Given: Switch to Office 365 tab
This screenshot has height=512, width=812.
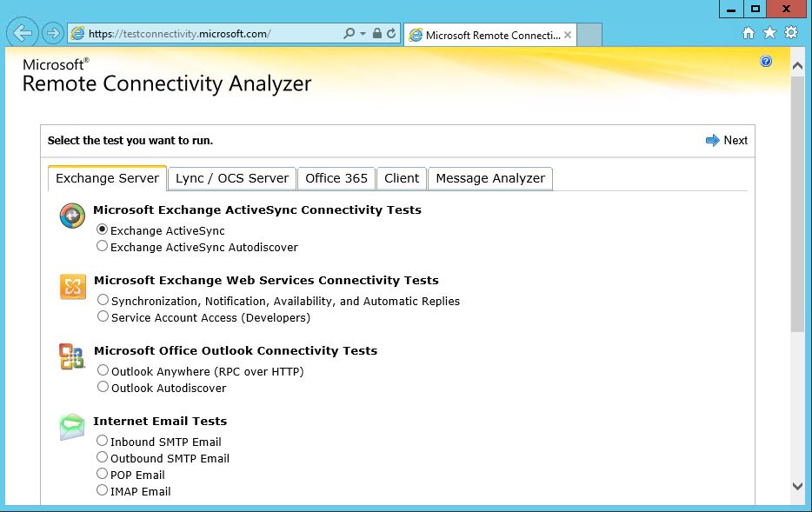Looking at the screenshot, I should click(336, 178).
